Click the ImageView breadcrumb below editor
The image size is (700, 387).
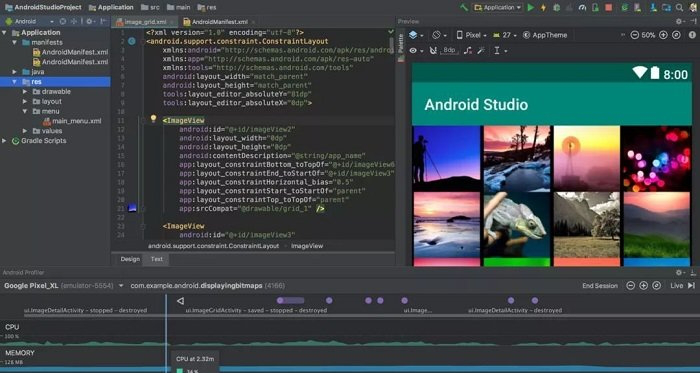coord(307,246)
